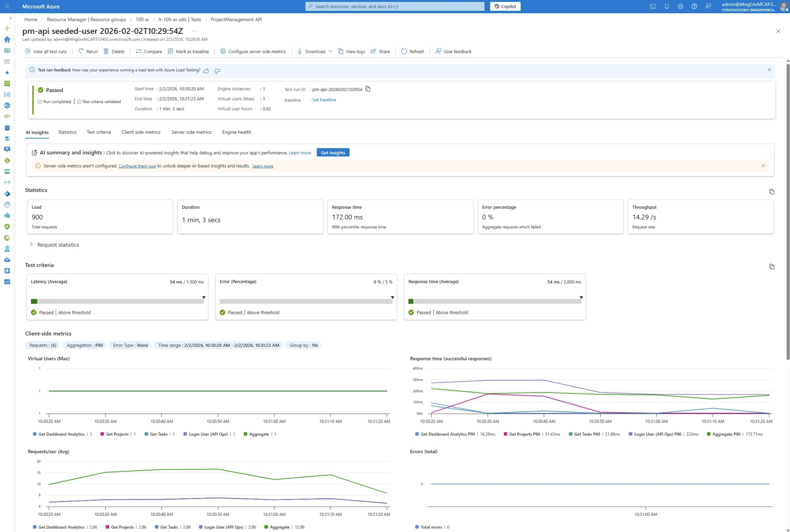This screenshot has height=532, width=790.
Task: Click the Create a resource plus icon
Action: (x=7, y=29)
